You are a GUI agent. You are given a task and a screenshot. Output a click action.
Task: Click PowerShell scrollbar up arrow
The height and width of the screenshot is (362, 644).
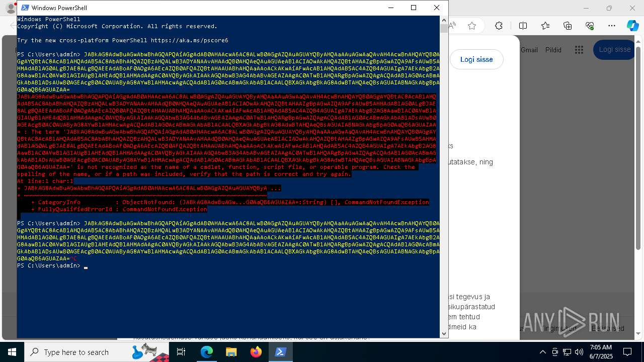(x=444, y=20)
